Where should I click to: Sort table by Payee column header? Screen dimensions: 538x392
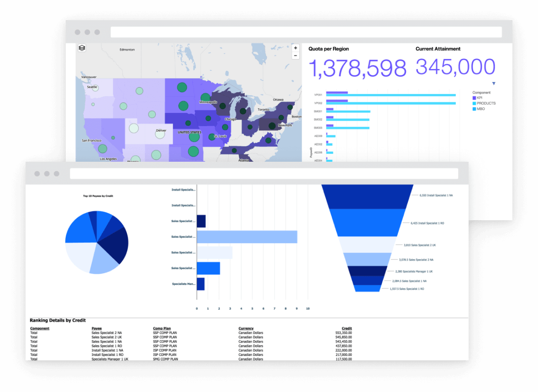click(96, 328)
